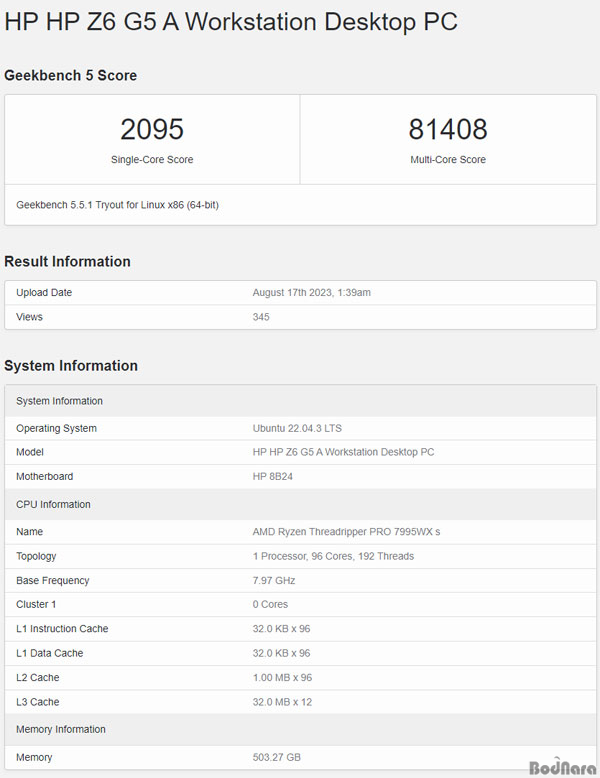Viewport: 600px width, 778px height.
Task: Select the Geekbench 5 Score heading
Action: pyautogui.click(x=70, y=75)
